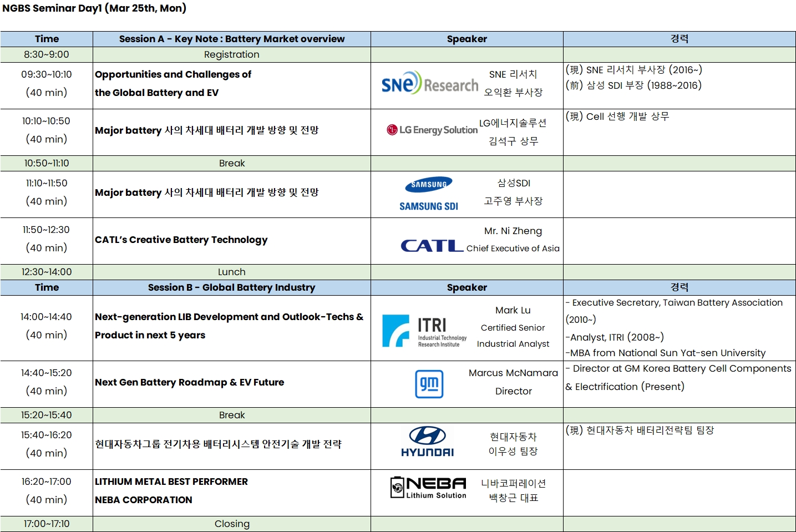
Task: Click speaker name Mr. Ni Zheng
Action: [x=513, y=231]
